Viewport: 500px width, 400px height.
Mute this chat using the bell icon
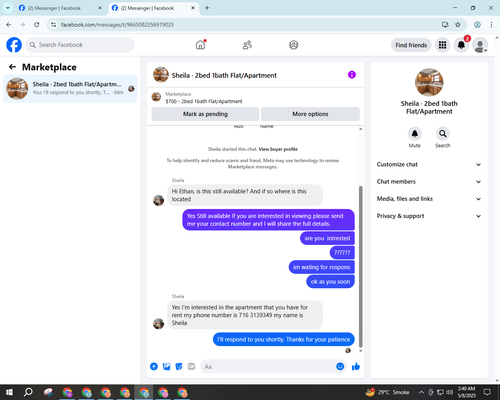point(415,133)
